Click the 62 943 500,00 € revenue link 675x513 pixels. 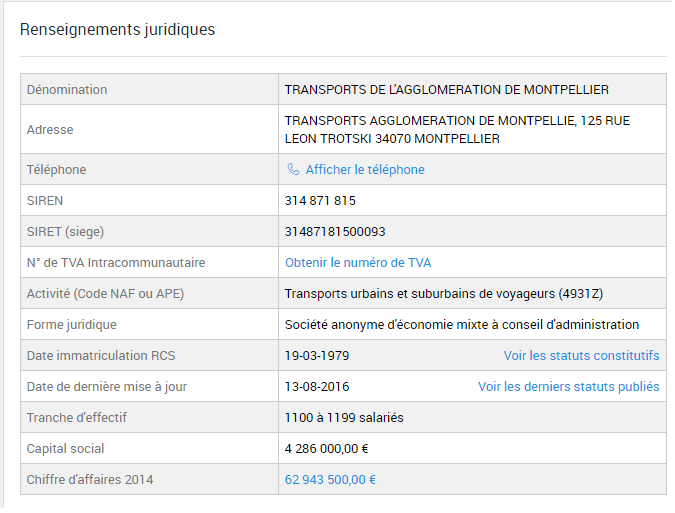pyautogui.click(x=330, y=480)
